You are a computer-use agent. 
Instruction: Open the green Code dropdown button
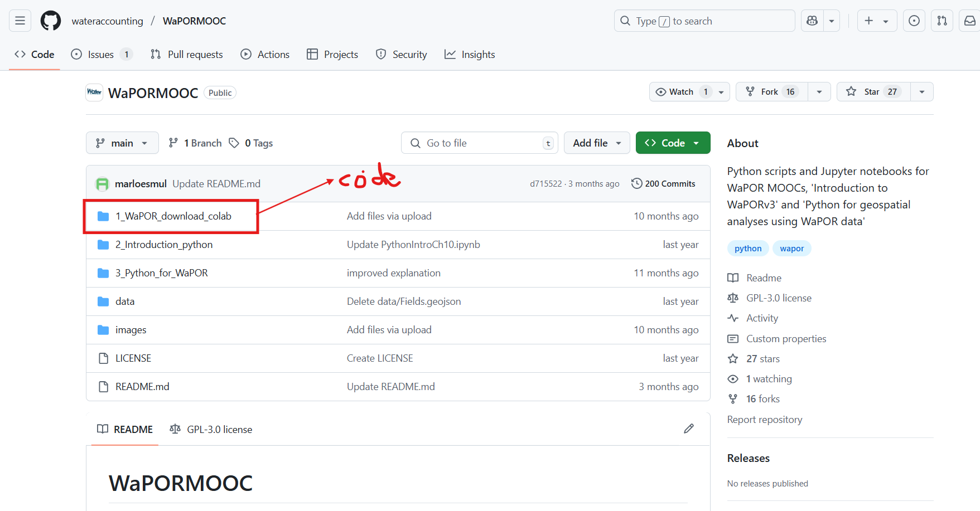coord(673,143)
